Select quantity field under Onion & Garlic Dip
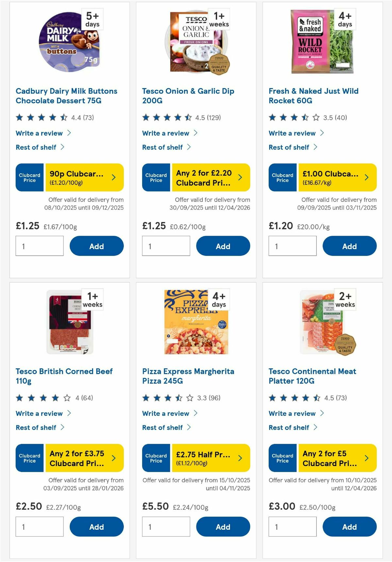Screen dimensions: 392x562 pos(166,246)
